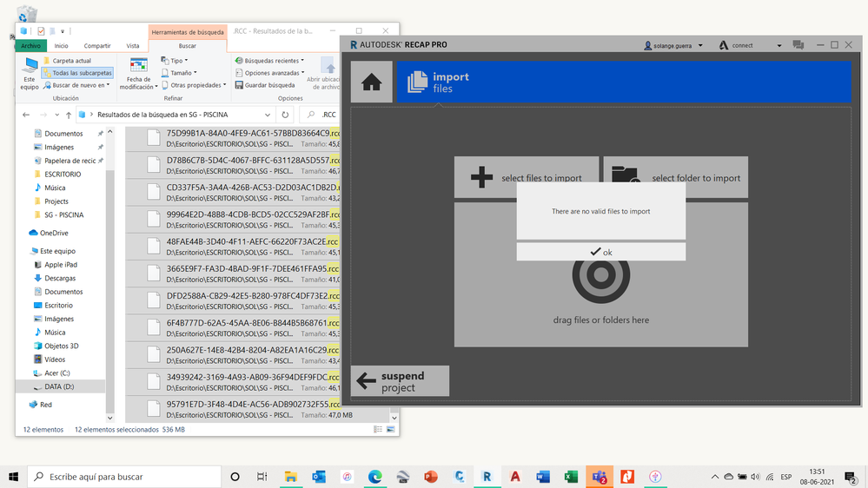This screenshot has width=868, height=488.
Task: Click the Windows taskbar search field
Action: [x=124, y=477]
